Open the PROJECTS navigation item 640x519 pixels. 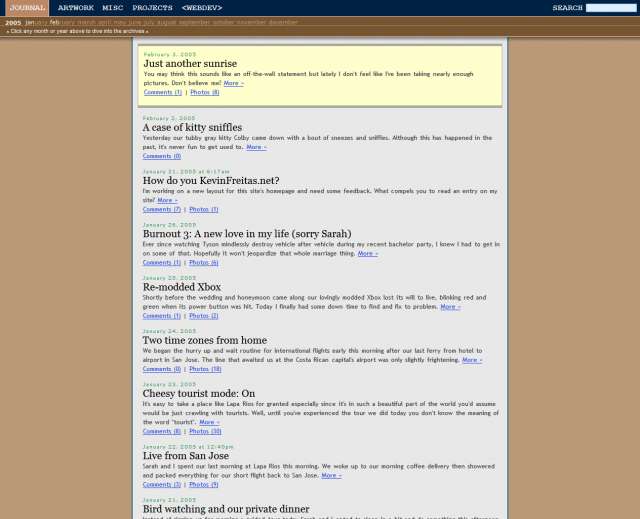tap(152, 8)
